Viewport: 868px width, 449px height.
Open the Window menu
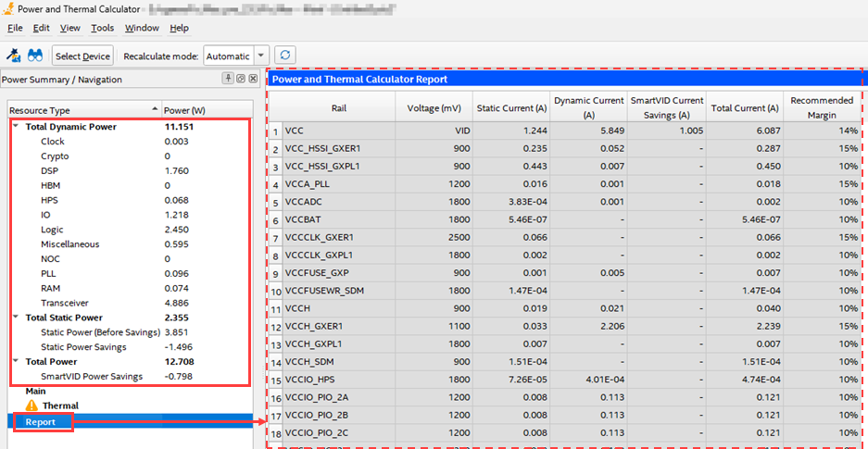coord(142,28)
